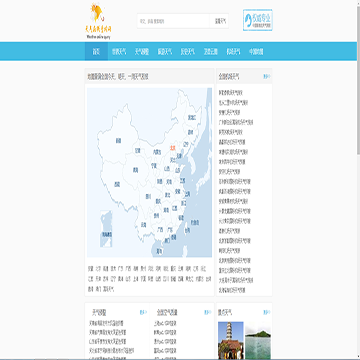The image size is (360, 360).
Task: Select 青海 on the China map
Action: tap(135, 170)
